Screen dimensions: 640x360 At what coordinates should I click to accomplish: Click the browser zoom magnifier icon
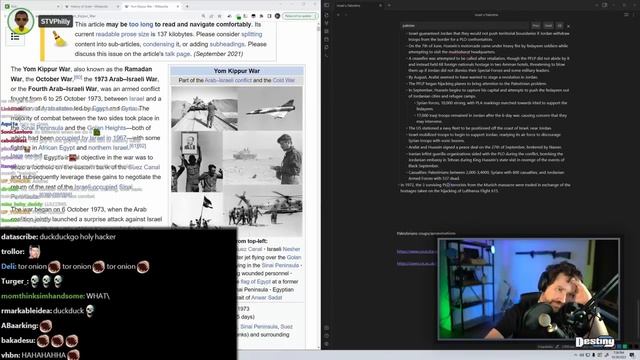203,16
